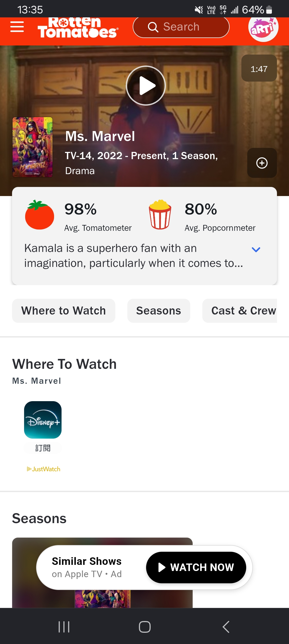The image size is (289, 644).
Task: Open the hamburger navigation menu
Action: 17,27
